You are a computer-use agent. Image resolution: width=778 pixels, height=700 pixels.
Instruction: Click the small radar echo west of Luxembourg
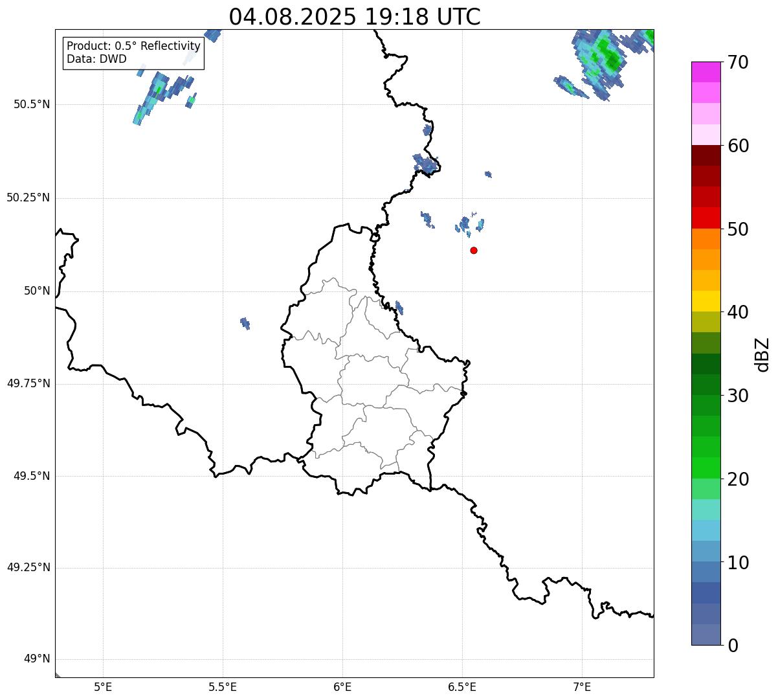click(245, 322)
